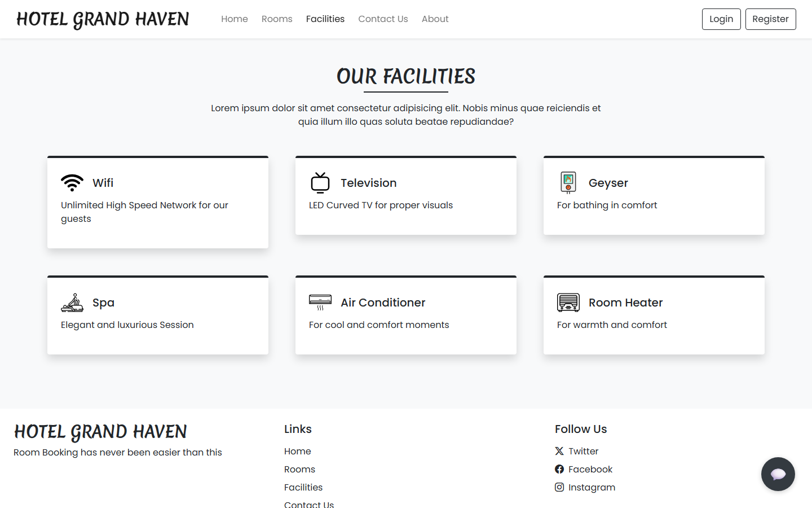Click the Wifi signal icon
812x508 pixels.
tap(72, 183)
